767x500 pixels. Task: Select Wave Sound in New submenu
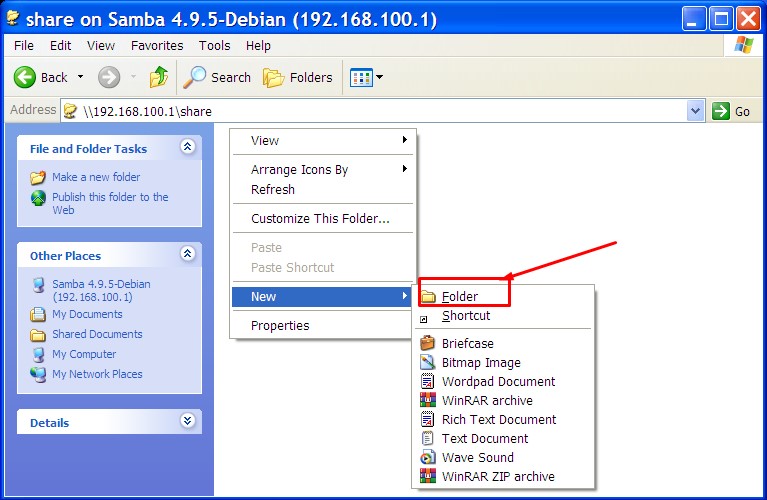click(x=477, y=457)
